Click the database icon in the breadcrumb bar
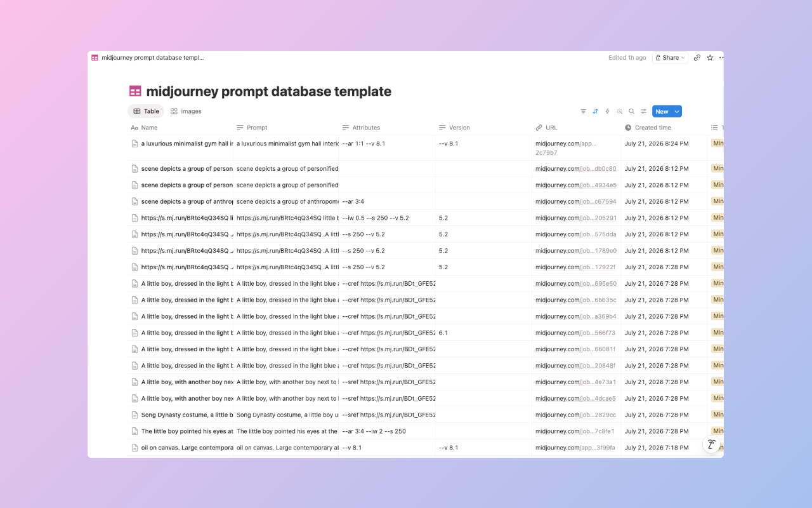 pos(95,58)
